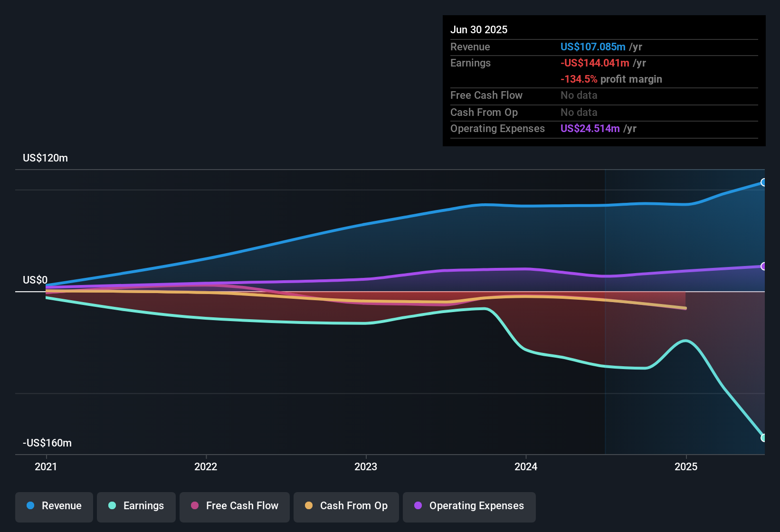This screenshot has width=780, height=532.
Task: Click the Free Cash Flow row label in tooltip
Action: coord(486,95)
